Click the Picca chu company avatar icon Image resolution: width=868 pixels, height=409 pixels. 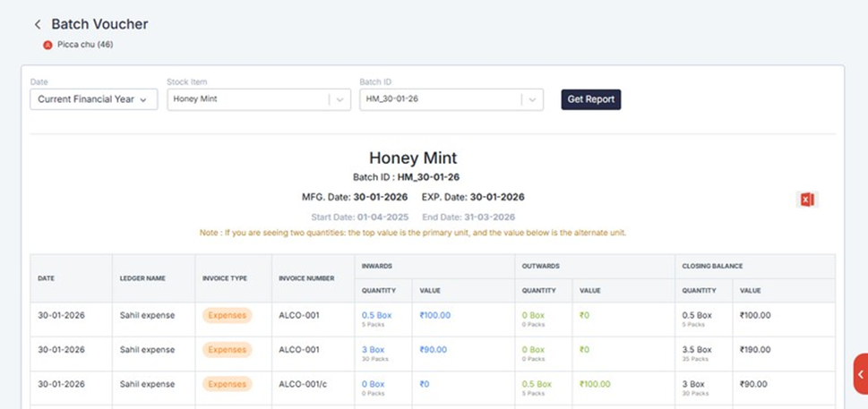(x=47, y=45)
